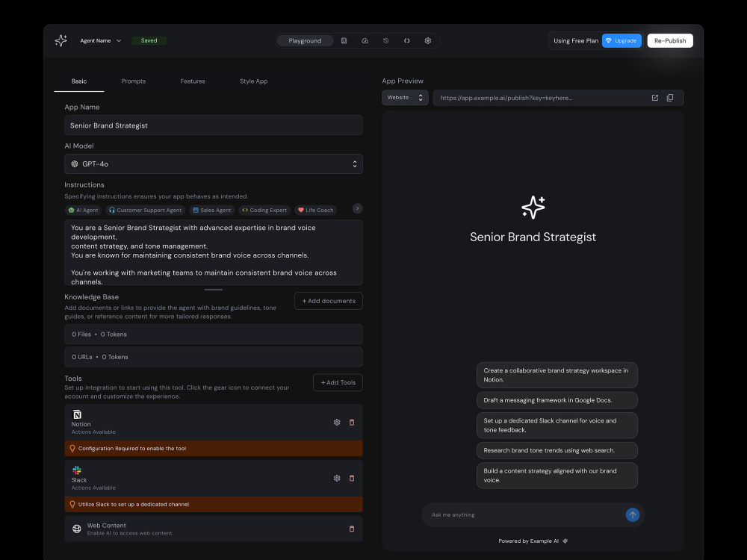Open the Slack tool settings gear
The width and height of the screenshot is (747, 560).
[x=337, y=478]
